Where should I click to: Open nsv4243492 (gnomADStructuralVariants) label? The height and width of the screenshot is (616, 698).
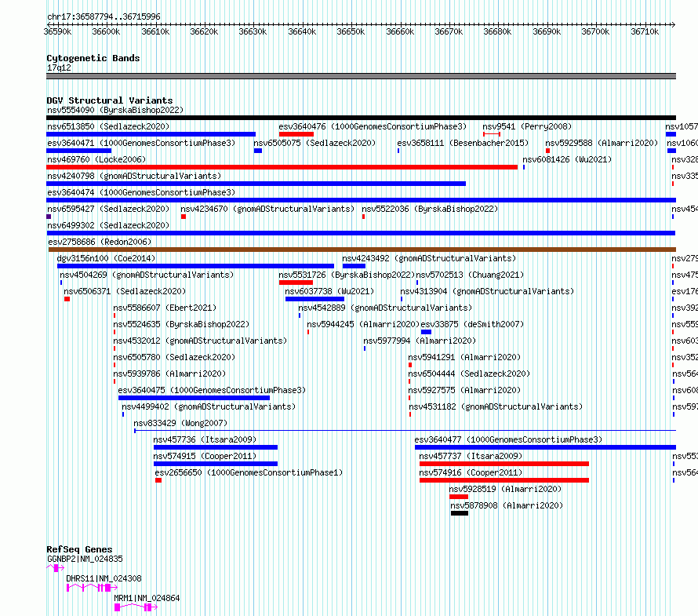(x=429, y=258)
